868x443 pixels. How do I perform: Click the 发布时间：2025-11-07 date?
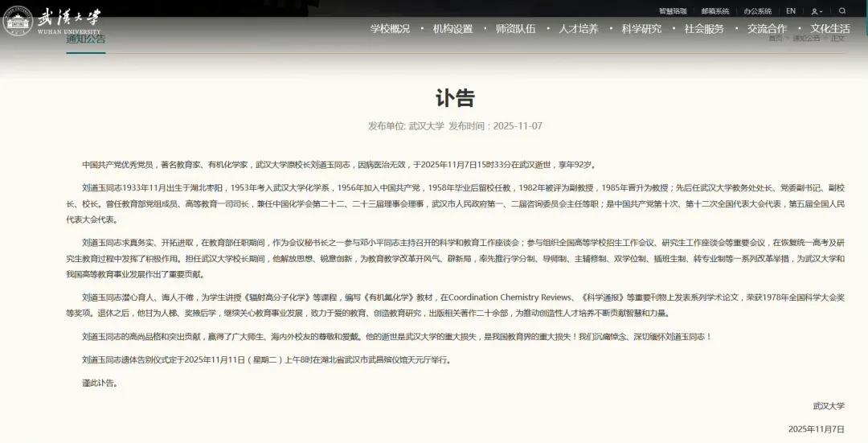tap(495, 125)
